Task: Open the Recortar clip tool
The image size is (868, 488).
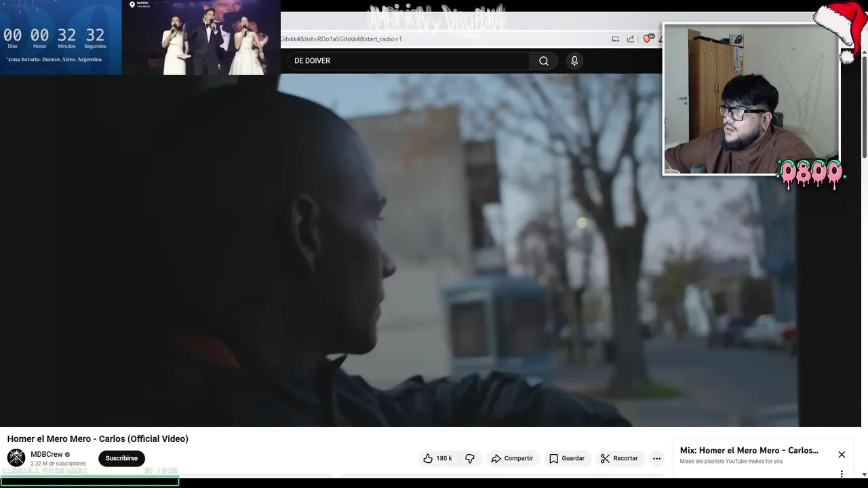Action: coord(619,458)
